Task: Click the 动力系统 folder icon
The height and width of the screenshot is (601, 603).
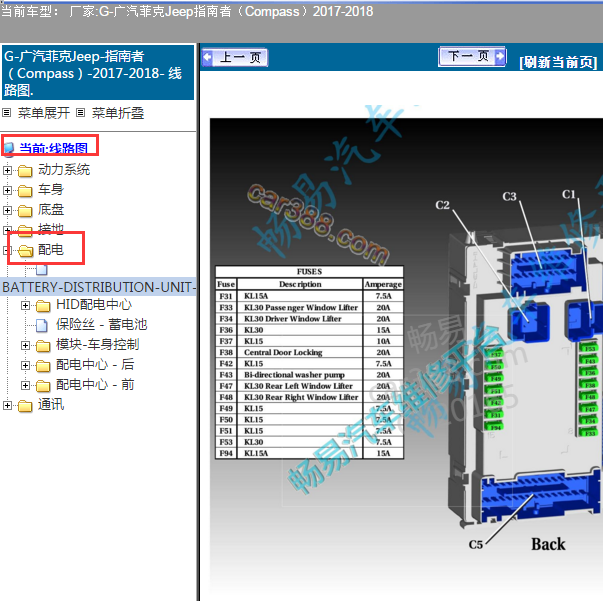Action: [25, 171]
